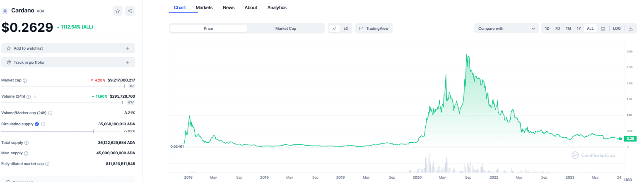Image resolution: width=644 pixels, height=182 pixels.
Task: Track Cardano in portfolio
Action: click(68, 62)
